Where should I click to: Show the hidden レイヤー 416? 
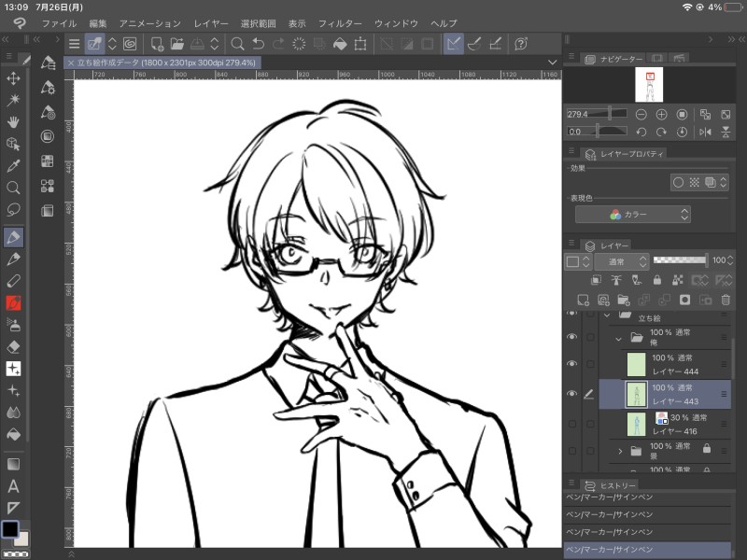(572, 424)
